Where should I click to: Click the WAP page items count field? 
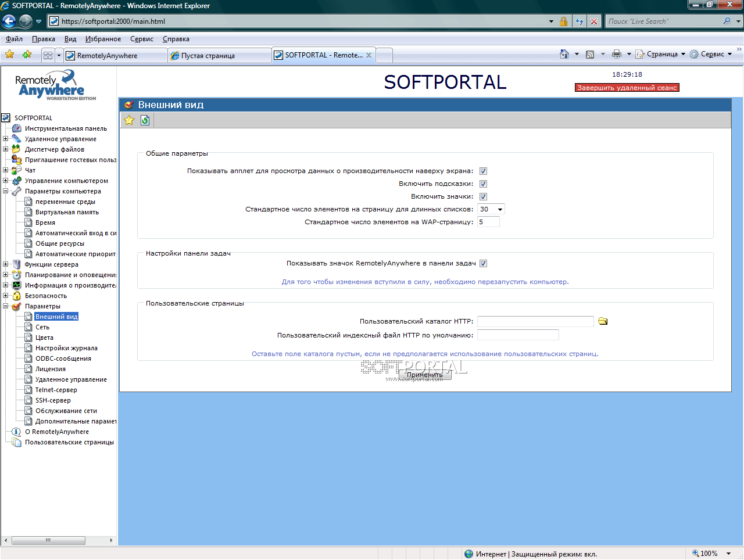click(488, 222)
